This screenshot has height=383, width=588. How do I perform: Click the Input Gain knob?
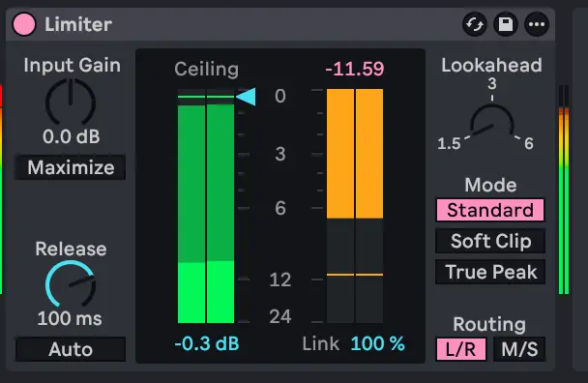(x=71, y=102)
